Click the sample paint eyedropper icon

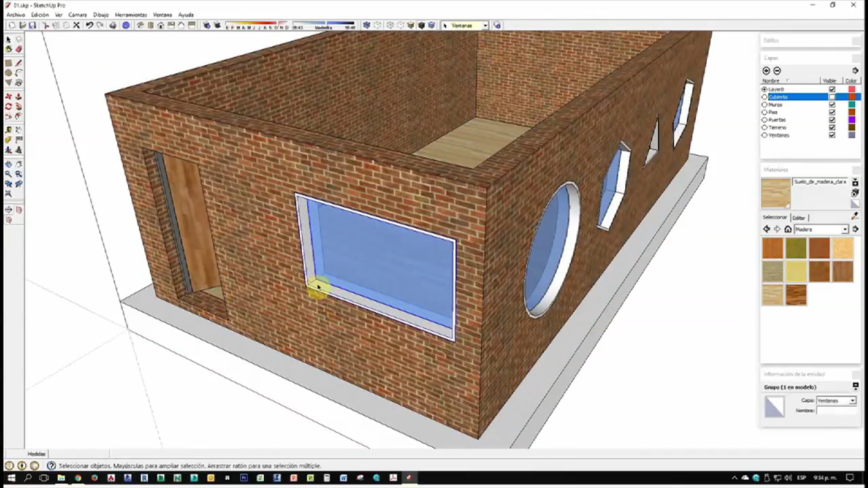tap(855, 216)
